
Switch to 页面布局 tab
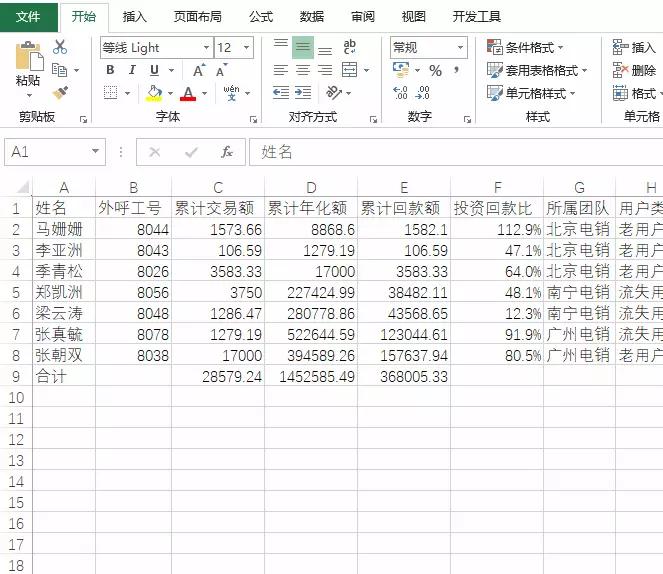[x=197, y=17]
